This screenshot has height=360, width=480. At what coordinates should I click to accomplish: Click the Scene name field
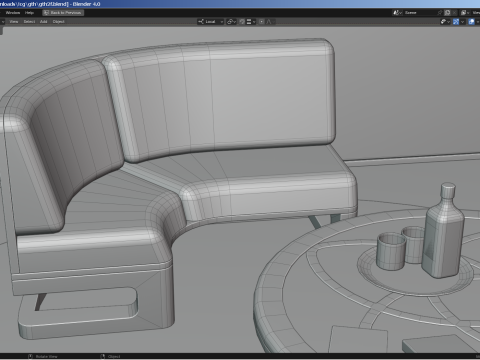[420, 13]
